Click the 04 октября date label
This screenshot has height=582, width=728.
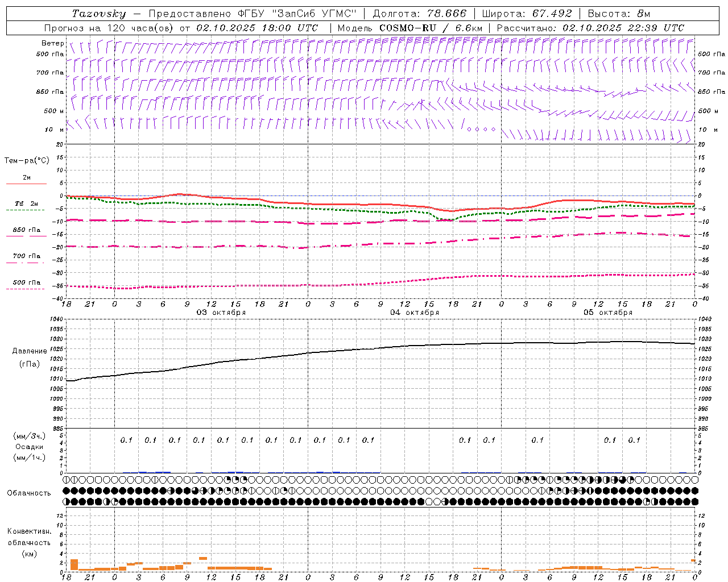point(415,313)
